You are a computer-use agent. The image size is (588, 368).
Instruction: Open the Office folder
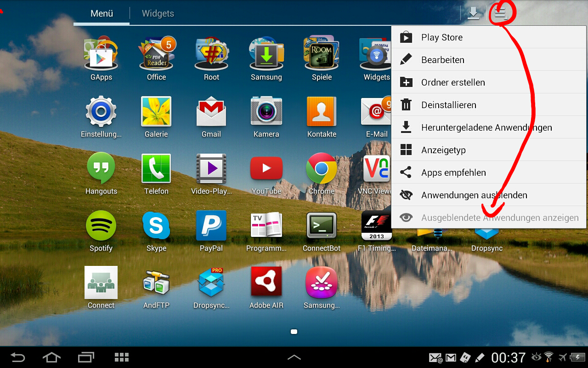click(156, 53)
